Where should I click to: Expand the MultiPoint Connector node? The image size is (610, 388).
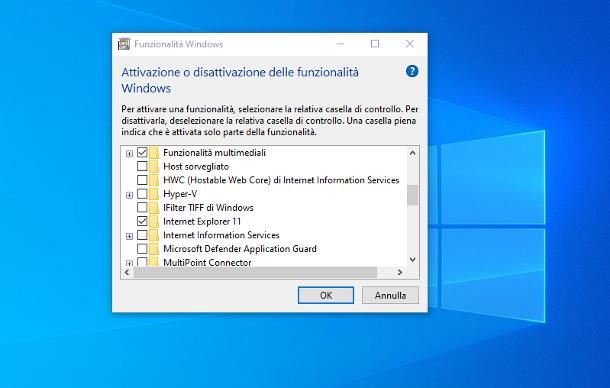(x=129, y=263)
